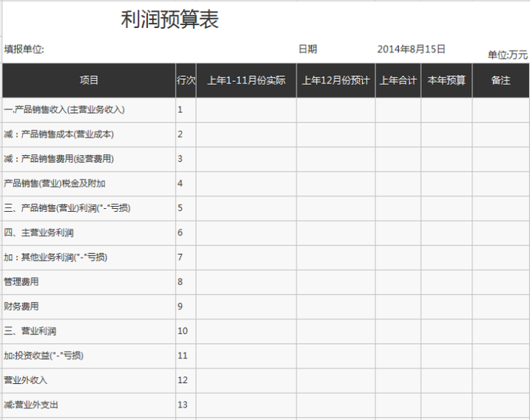Click the row number cell 8
Viewport: 532px width, 420px height.
click(x=186, y=282)
